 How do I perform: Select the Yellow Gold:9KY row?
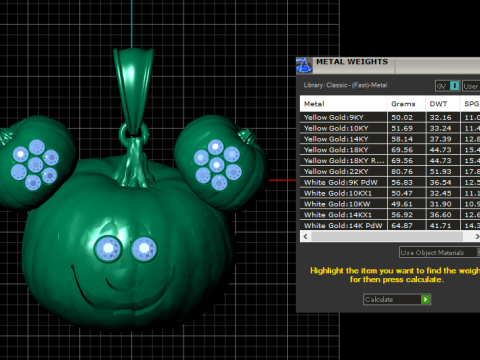click(x=390, y=117)
